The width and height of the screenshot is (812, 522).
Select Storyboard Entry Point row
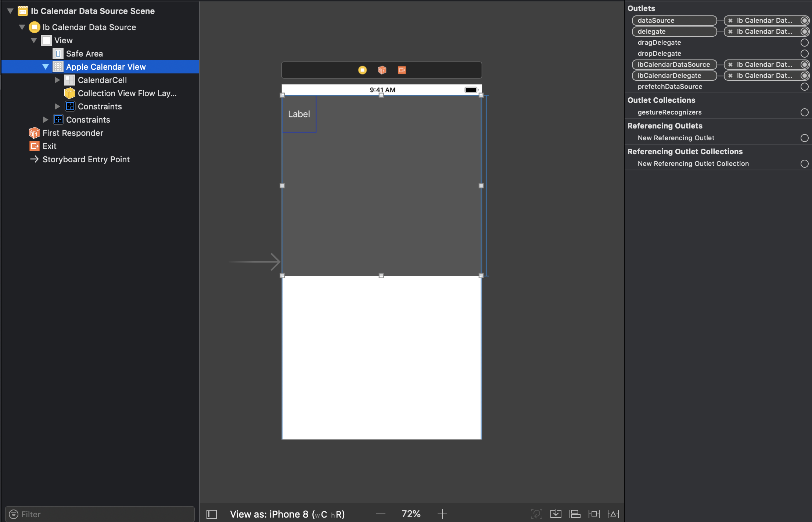tap(100, 159)
